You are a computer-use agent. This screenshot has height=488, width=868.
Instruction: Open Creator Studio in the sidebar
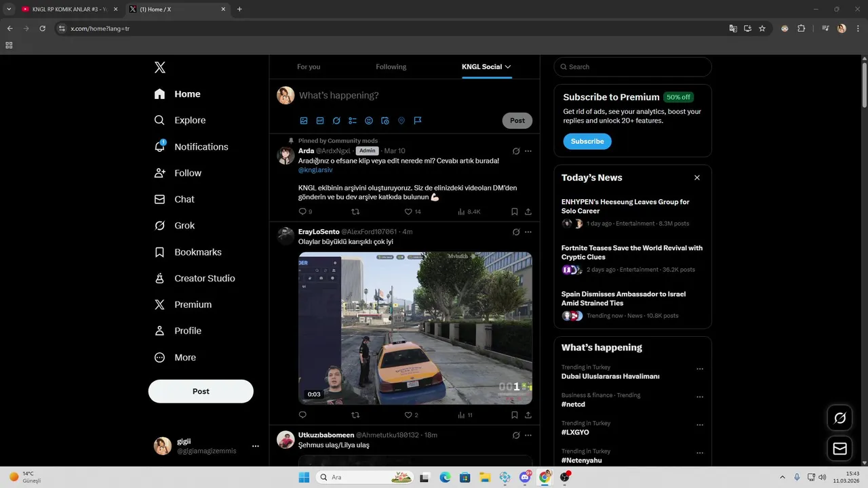point(194,279)
